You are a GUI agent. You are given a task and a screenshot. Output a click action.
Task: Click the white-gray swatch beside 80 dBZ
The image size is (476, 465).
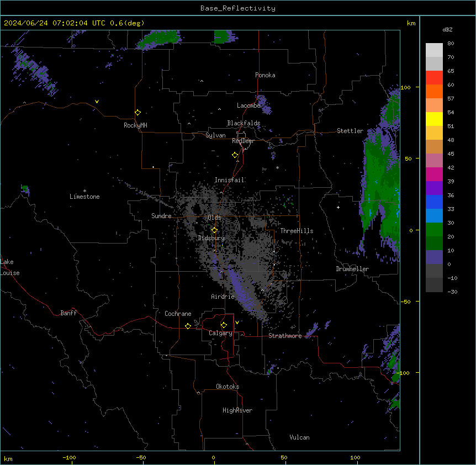[434, 50]
